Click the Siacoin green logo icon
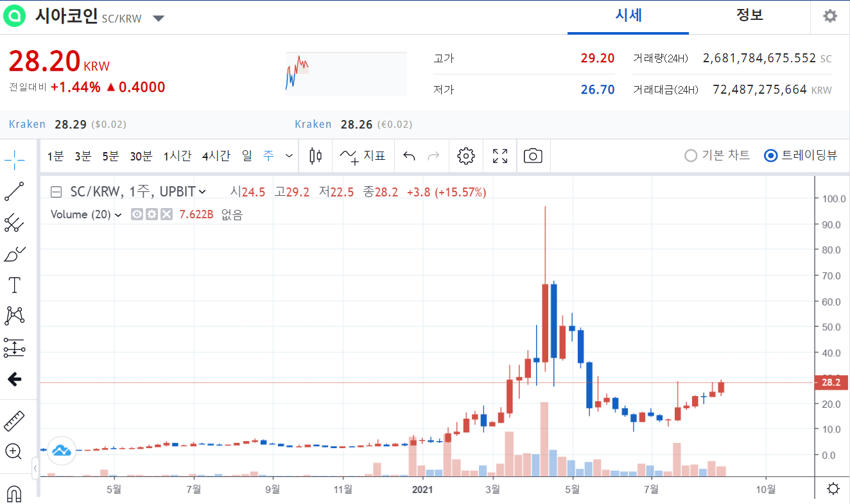 coord(14,16)
